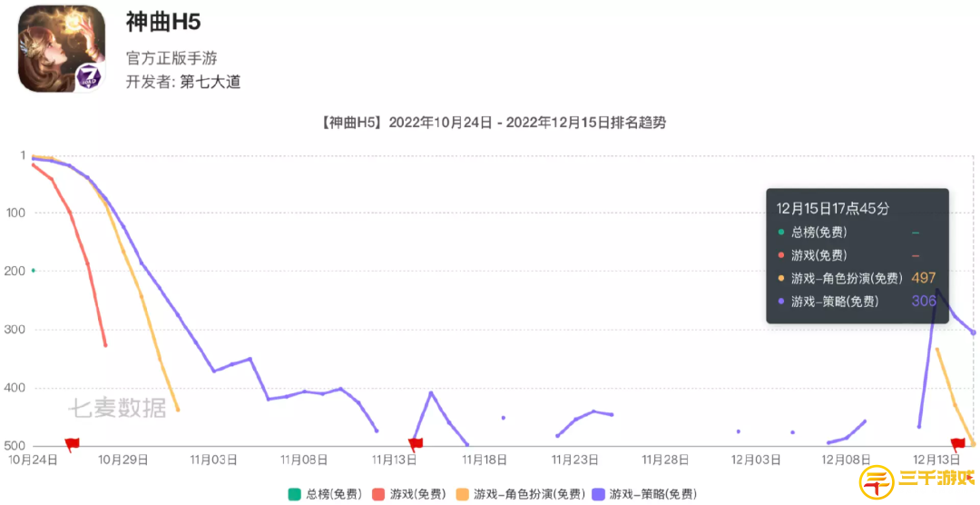Toggle 总榜(免费) legend series
This screenshot has width=980, height=505.
coord(324,494)
